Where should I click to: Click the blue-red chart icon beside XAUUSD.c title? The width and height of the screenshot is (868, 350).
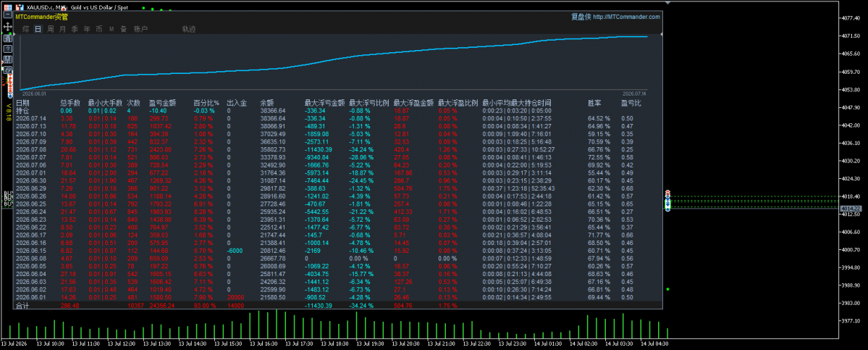[x=20, y=8]
